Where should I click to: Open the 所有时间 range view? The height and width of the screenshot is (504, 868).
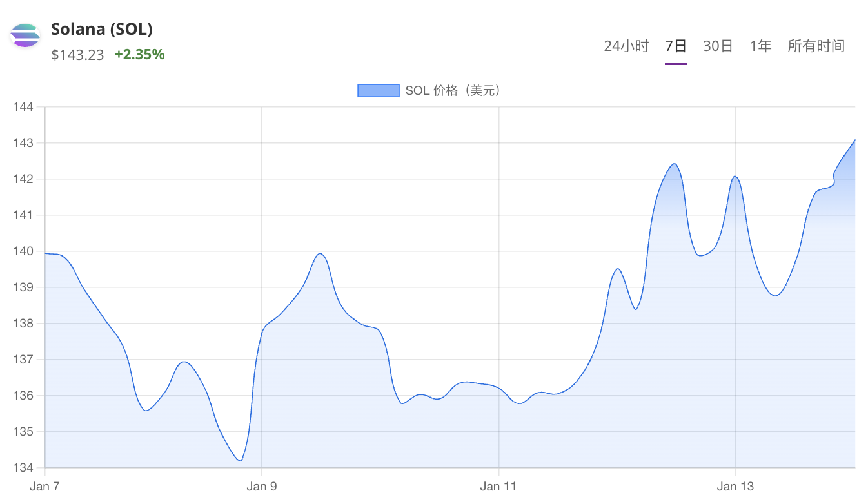point(816,46)
